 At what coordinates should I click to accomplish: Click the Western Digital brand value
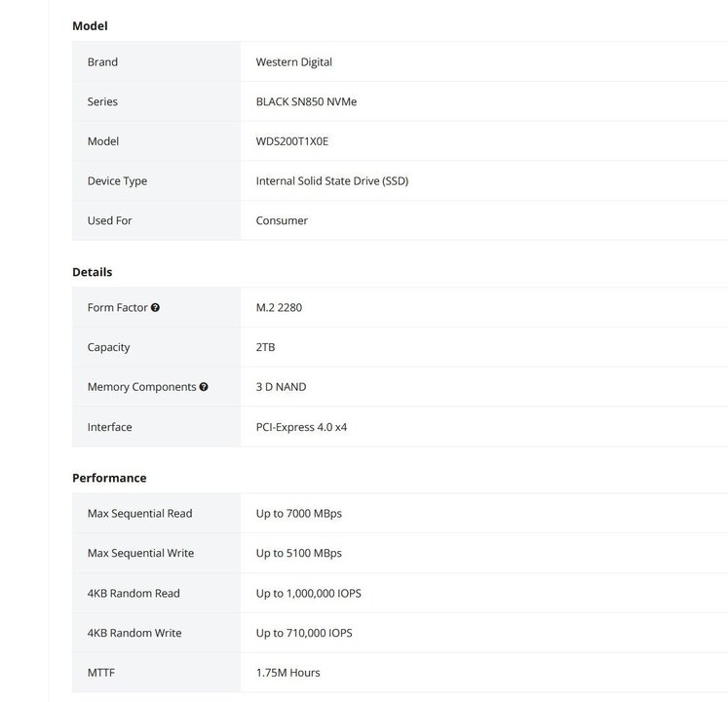pyautogui.click(x=293, y=62)
